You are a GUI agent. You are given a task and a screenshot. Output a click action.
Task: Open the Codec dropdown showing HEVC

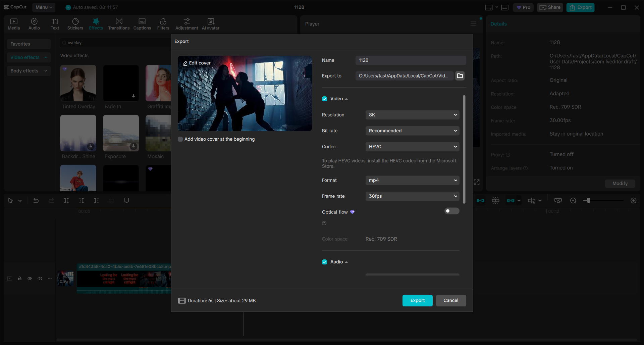(412, 147)
